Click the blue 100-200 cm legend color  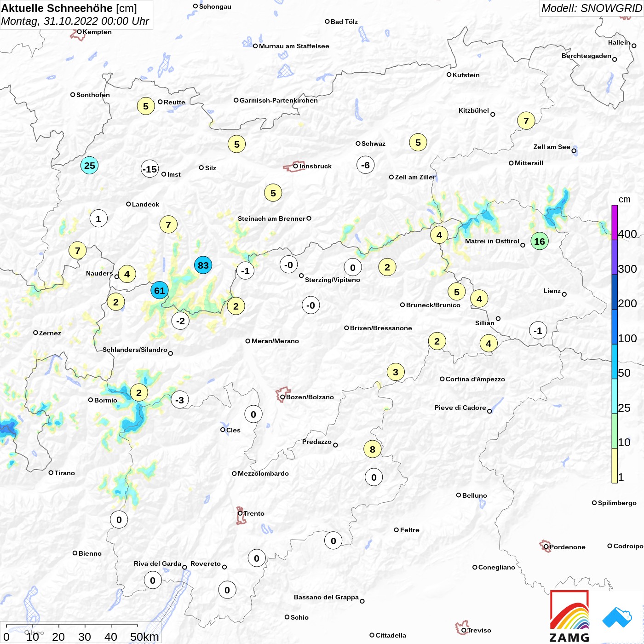(x=615, y=327)
